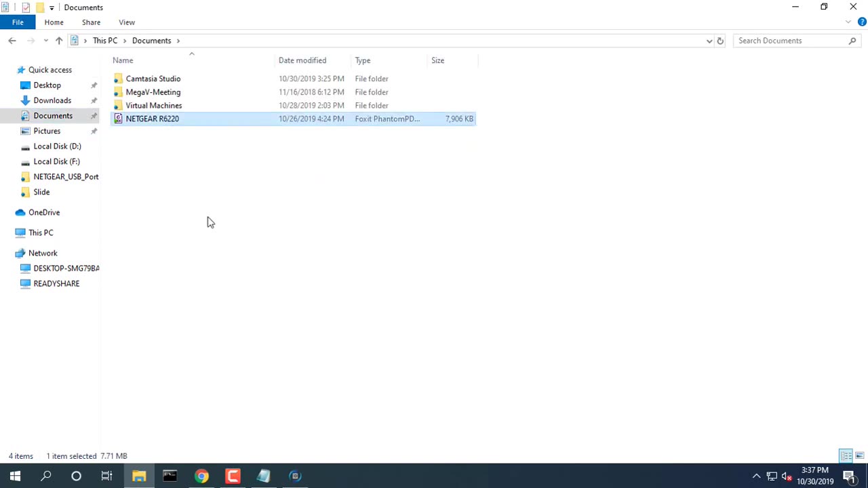Switch to the Details view layout
The height and width of the screenshot is (488, 868).
846,455
